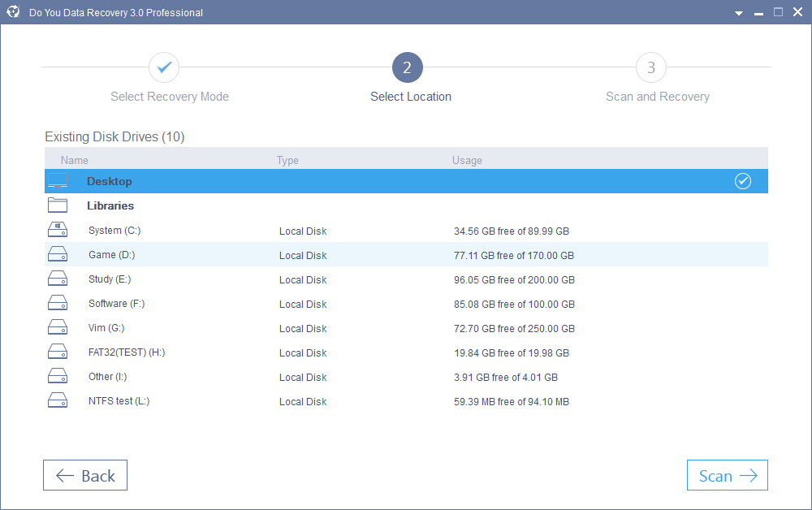Click the Vim (G:) drive icon
812x510 pixels.
58,327
